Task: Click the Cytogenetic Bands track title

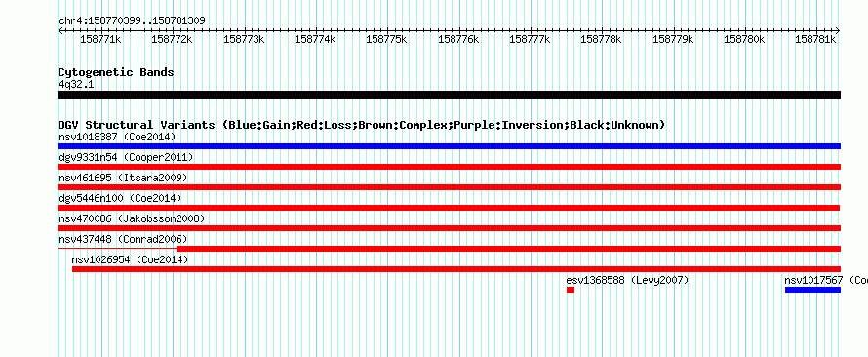Action: (116, 72)
